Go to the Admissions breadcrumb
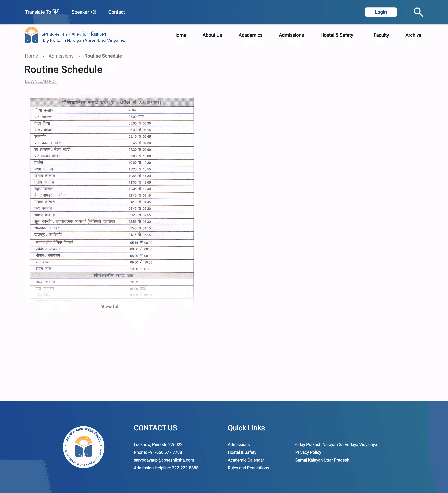Screen dimensions: 448x493 [61, 56]
